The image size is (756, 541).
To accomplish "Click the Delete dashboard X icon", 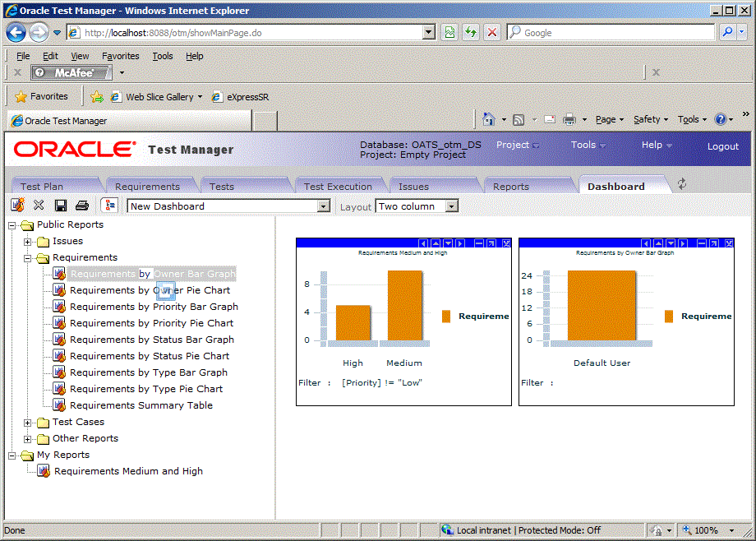I will [39, 205].
